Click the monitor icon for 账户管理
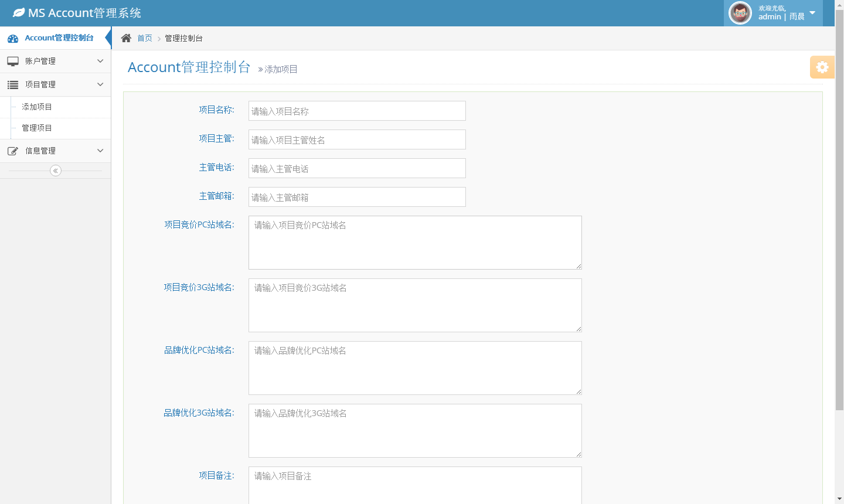The height and width of the screenshot is (504, 844). [13, 61]
